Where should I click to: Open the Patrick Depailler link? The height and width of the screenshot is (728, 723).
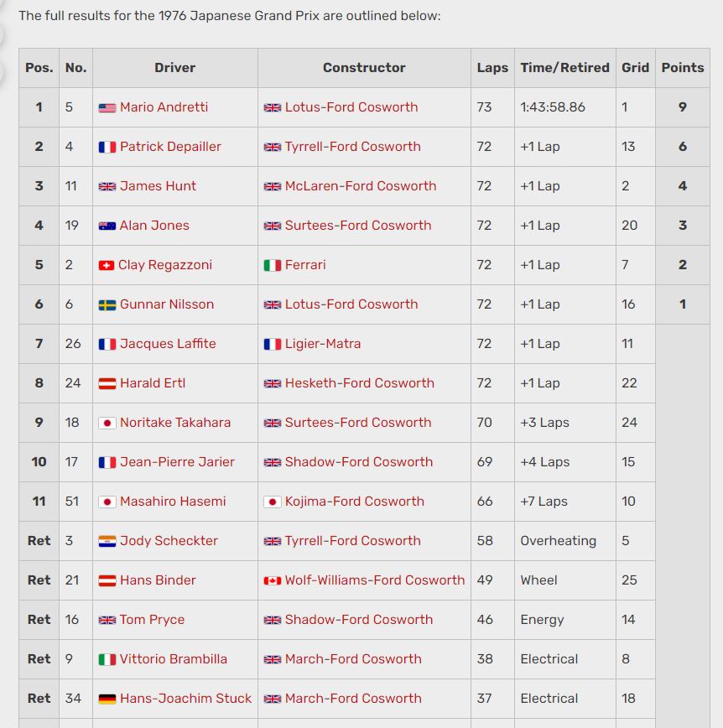coord(170,147)
